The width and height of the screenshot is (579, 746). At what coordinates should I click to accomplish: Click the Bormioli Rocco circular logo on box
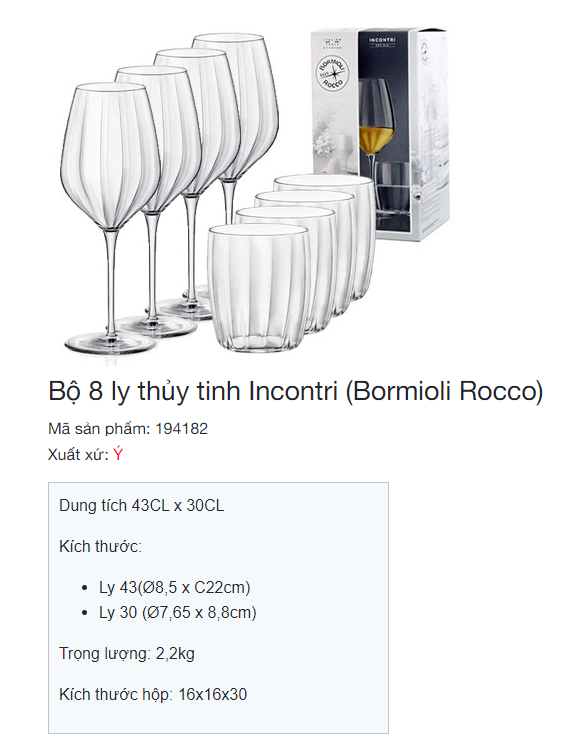click(x=333, y=74)
